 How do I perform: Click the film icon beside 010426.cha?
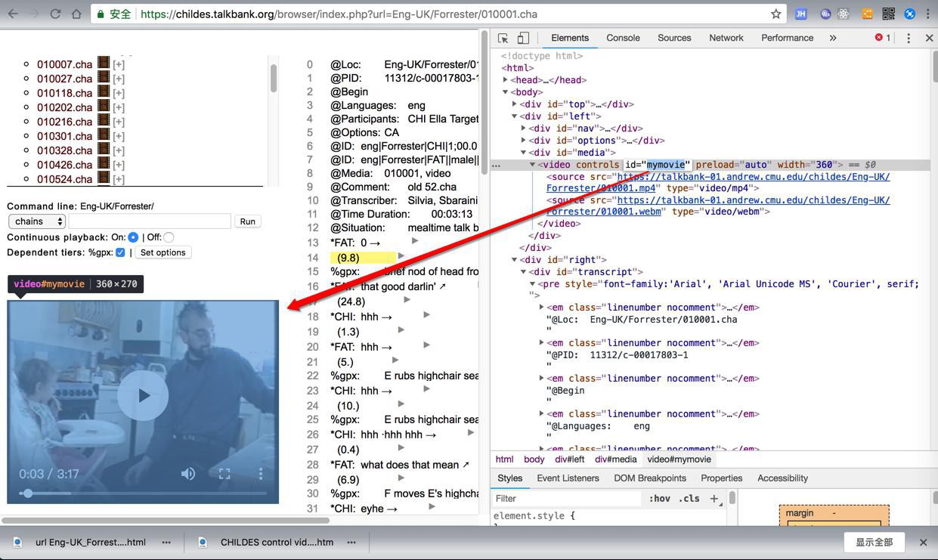[x=104, y=164]
